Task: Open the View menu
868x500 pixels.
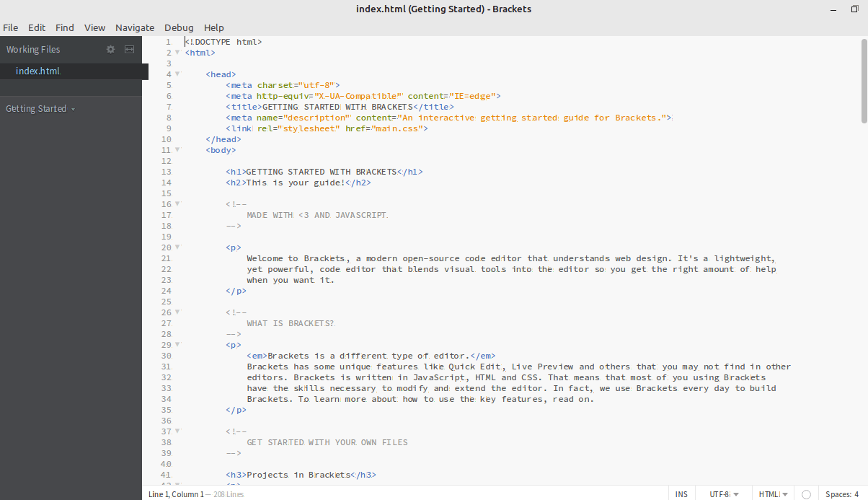Action: pos(94,27)
